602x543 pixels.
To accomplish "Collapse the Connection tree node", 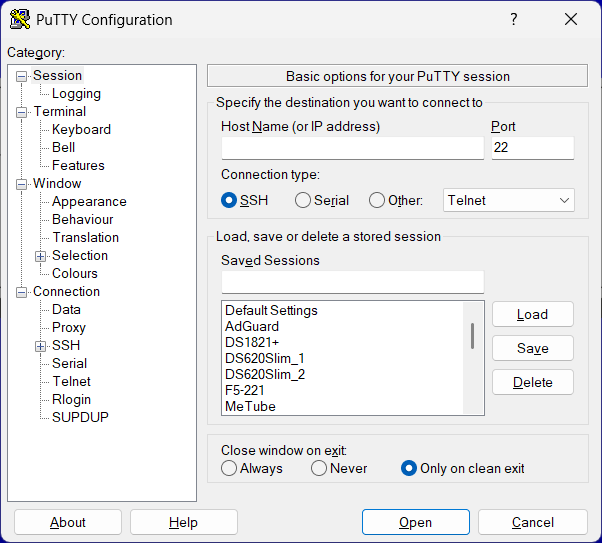I will pos(22,292).
